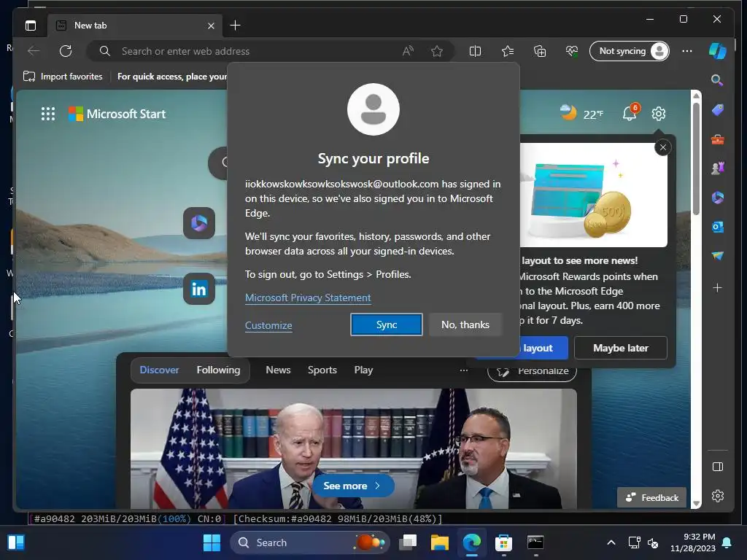Click Import favorites
Screen dimensions: 747x560
click(x=63, y=76)
